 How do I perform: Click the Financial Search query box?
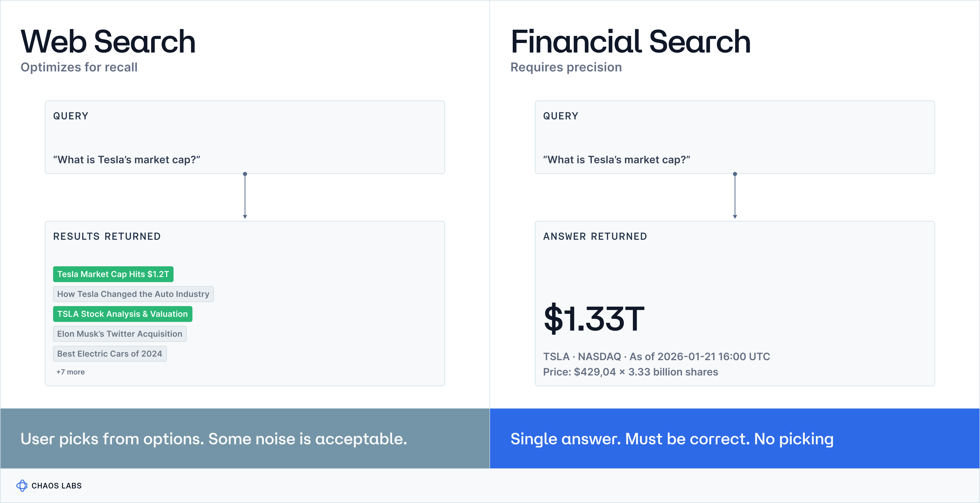click(734, 137)
